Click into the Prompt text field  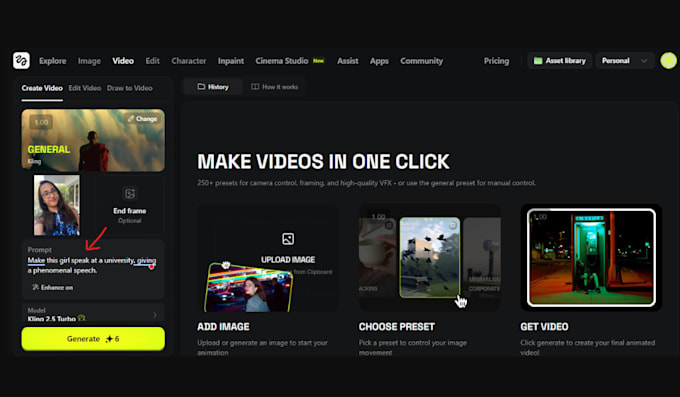coord(92,265)
